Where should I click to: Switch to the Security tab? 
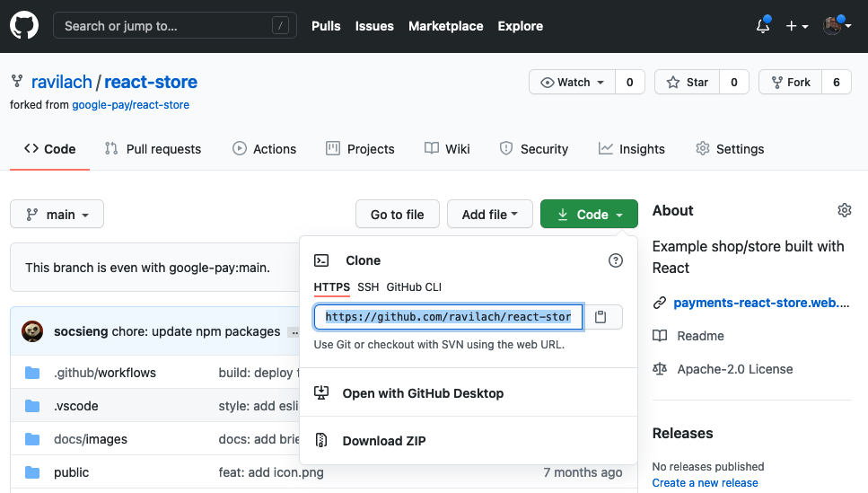pos(534,149)
